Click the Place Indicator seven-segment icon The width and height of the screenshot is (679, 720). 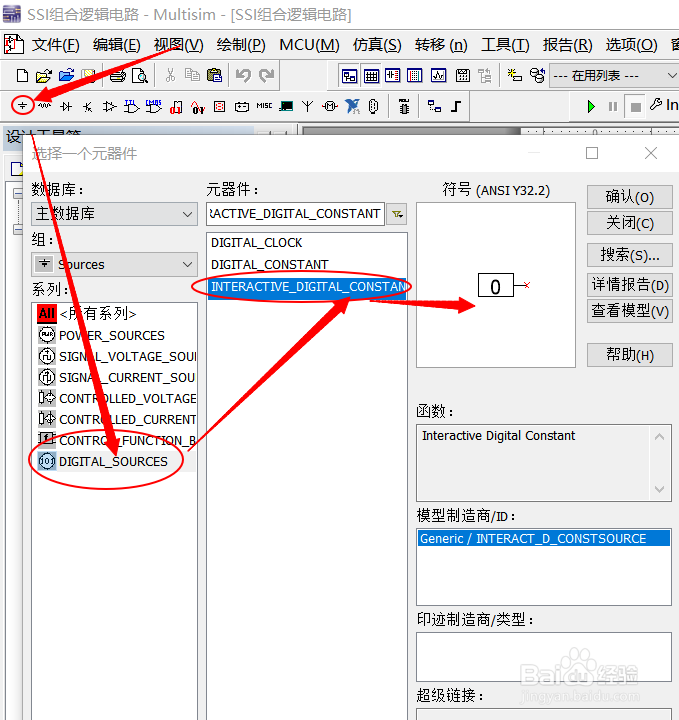tap(219, 107)
